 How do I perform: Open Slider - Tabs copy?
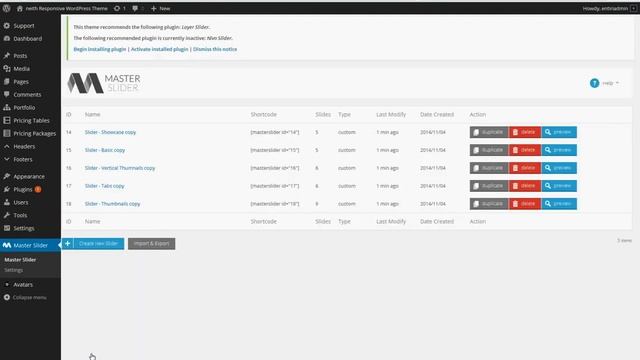pos(104,186)
